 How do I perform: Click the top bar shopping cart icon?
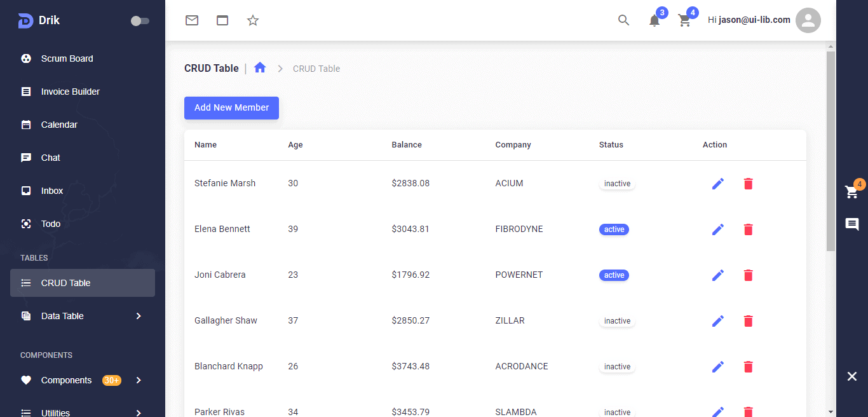click(x=685, y=20)
